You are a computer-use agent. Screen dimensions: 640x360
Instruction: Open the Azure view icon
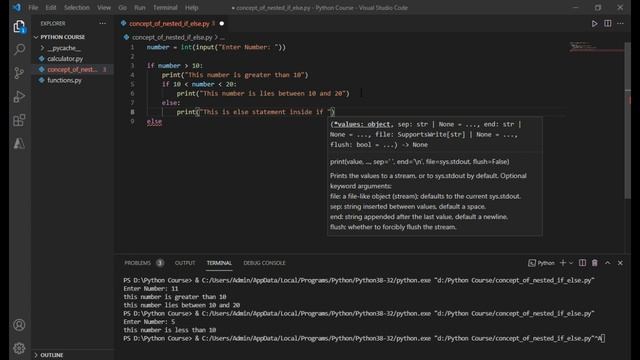pyautogui.click(x=19, y=143)
